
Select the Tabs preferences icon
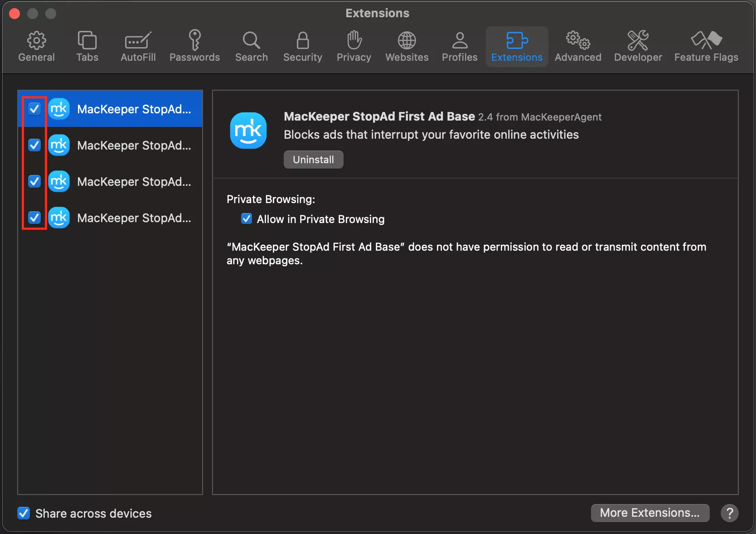point(87,46)
